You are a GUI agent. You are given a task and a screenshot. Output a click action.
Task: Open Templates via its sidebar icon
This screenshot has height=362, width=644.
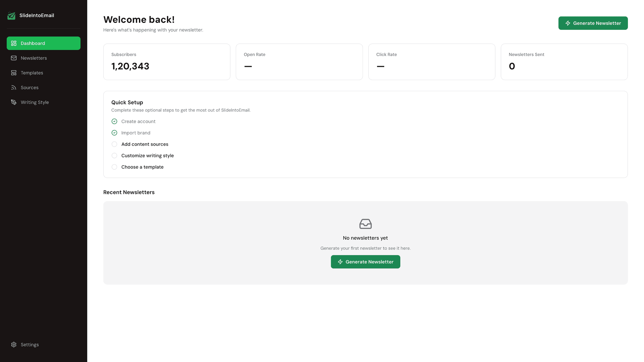[x=14, y=73]
